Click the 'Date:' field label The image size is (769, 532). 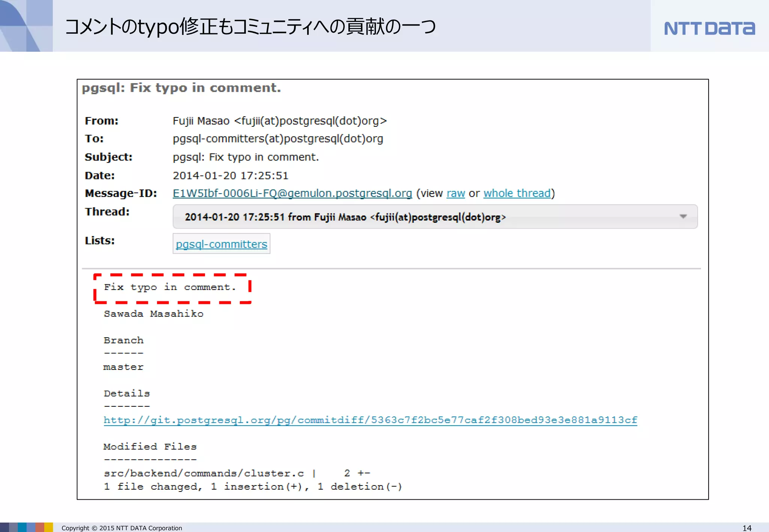(x=100, y=176)
